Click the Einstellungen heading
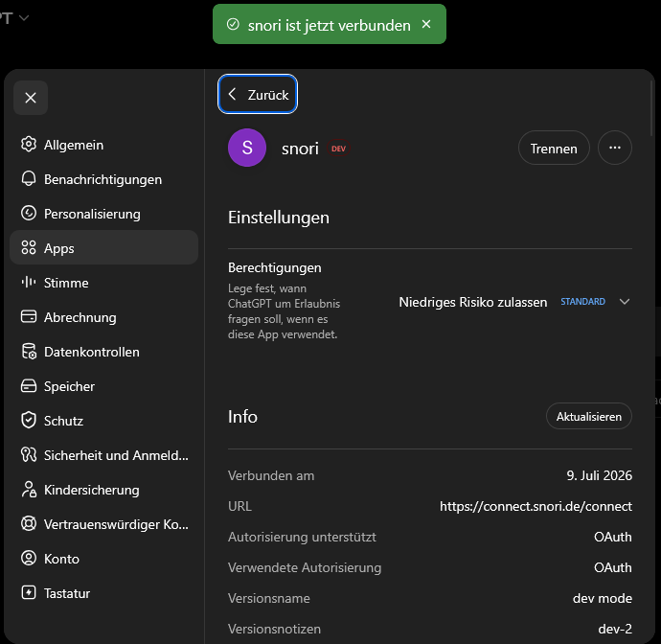661x644 pixels. 278,218
